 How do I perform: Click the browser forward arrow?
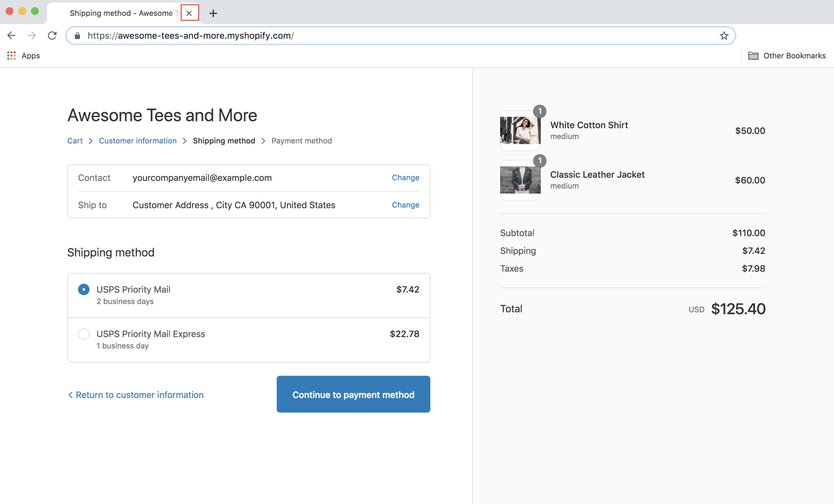coord(32,36)
